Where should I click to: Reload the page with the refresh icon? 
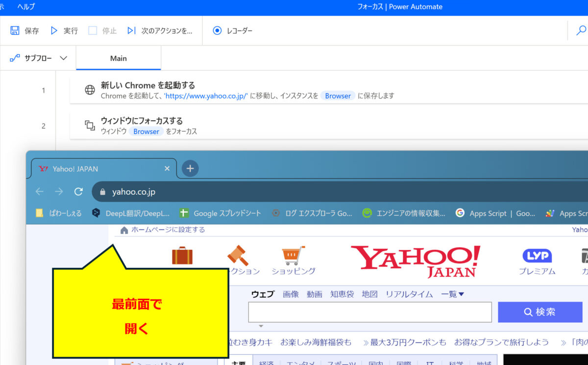coord(78,191)
